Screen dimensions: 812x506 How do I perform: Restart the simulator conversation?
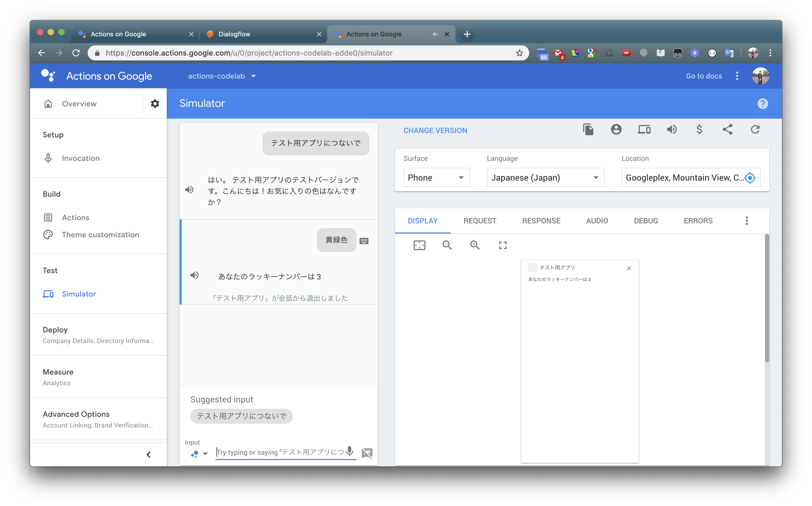pyautogui.click(x=755, y=130)
